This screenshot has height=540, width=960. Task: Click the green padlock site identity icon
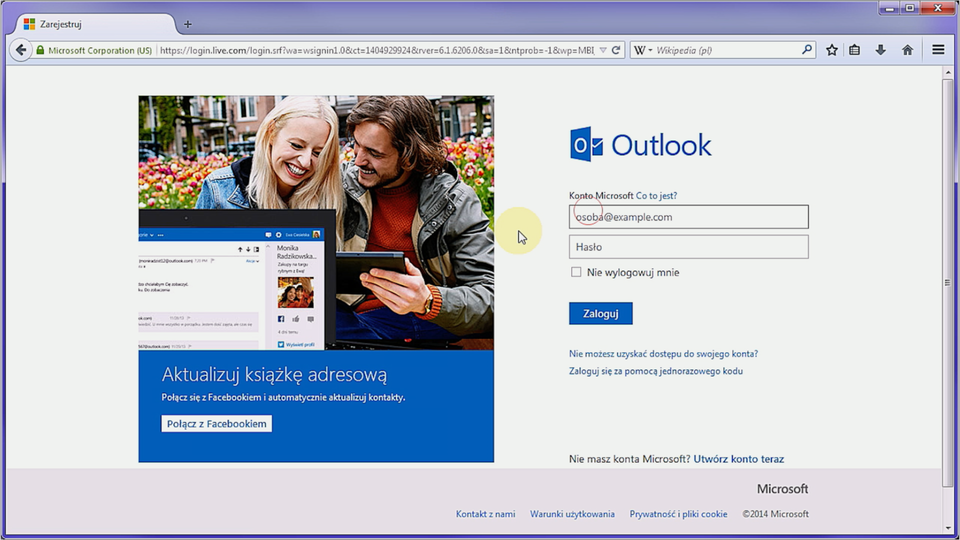(40, 50)
